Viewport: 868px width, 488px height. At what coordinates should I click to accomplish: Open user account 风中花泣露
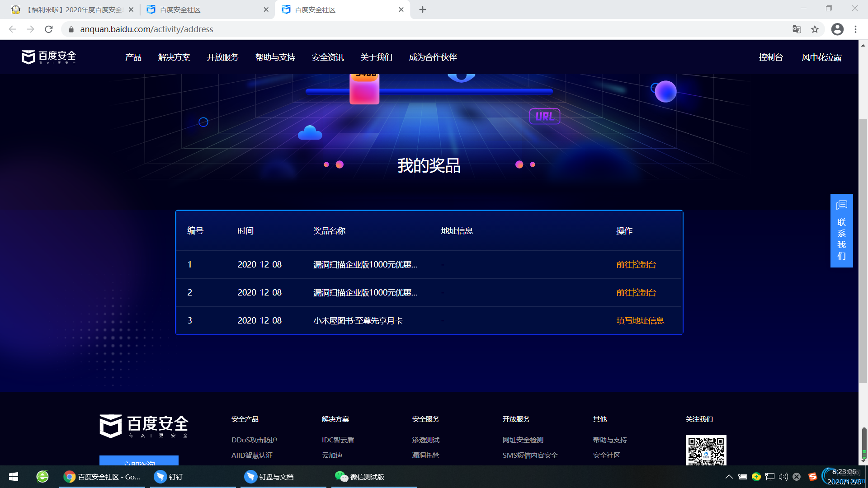[821, 57]
